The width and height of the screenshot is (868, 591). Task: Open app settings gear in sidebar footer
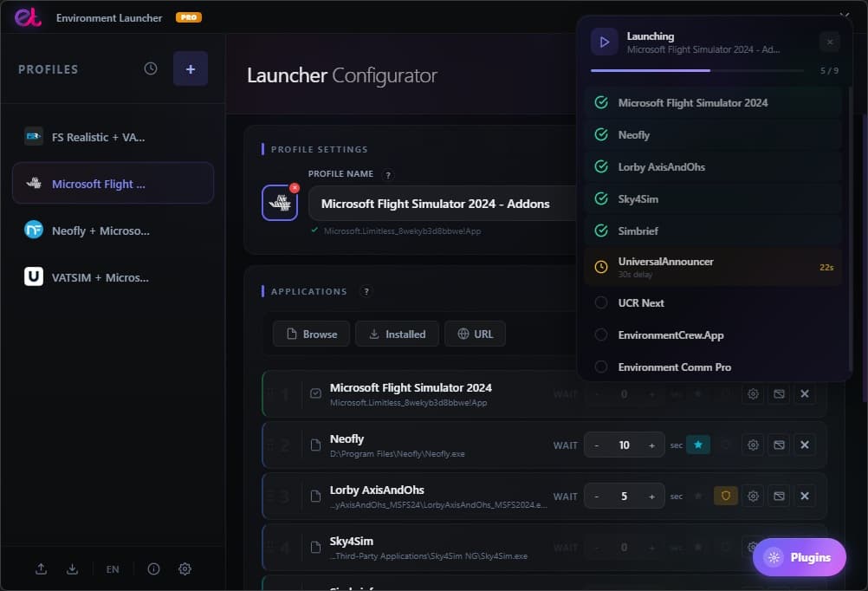tap(185, 568)
